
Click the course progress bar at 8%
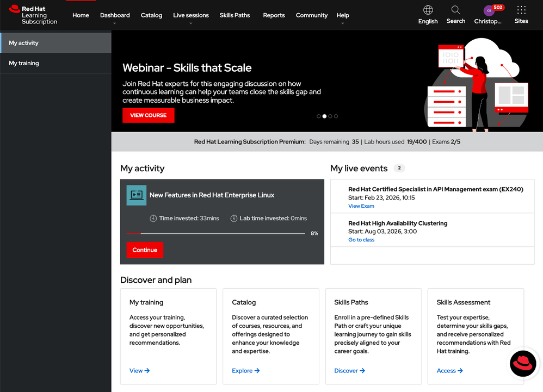[x=215, y=233]
